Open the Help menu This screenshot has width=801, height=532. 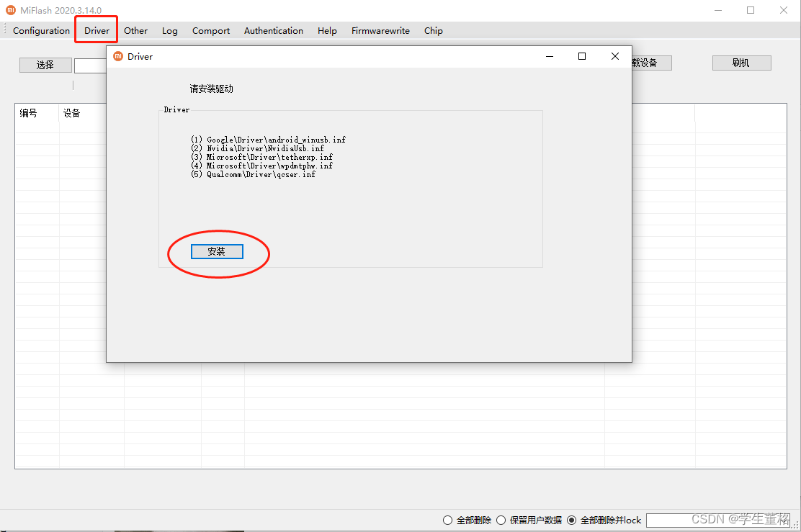tap(327, 31)
